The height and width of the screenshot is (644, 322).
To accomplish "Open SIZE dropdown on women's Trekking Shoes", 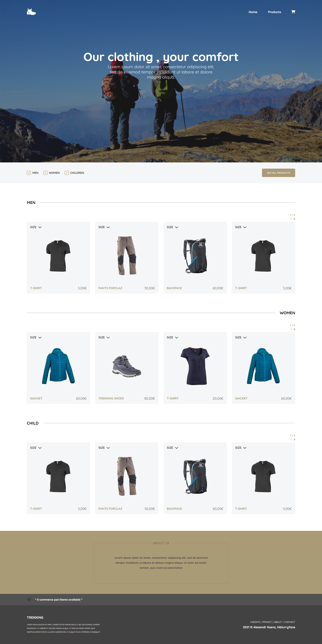I will pos(104,337).
